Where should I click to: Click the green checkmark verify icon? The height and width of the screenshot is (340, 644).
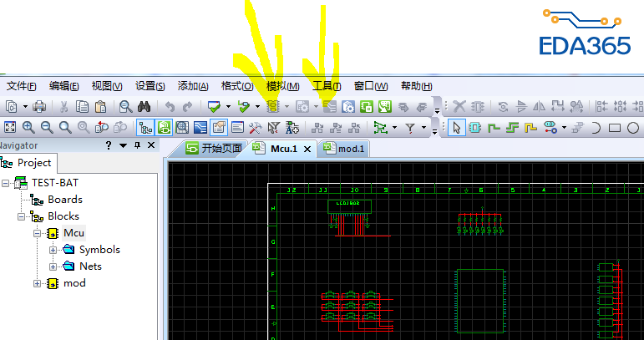pos(214,107)
